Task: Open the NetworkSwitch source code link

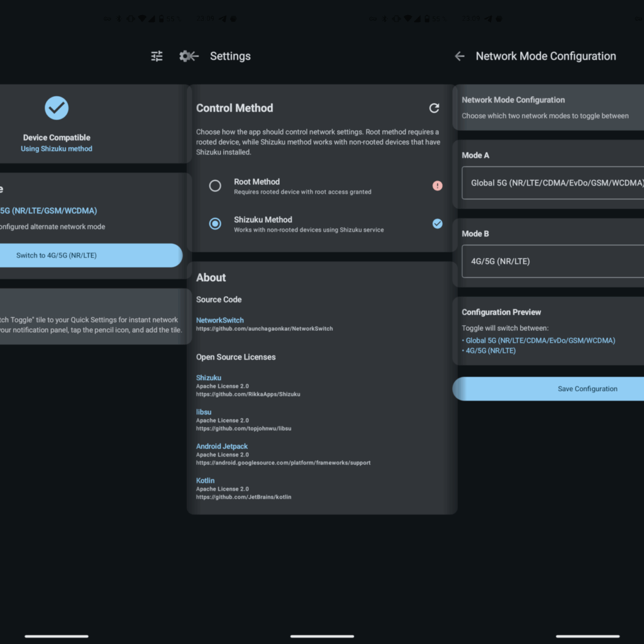Action: tap(219, 320)
